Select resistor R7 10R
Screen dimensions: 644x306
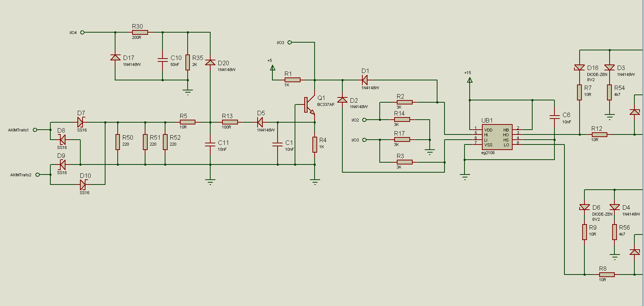coord(579,92)
